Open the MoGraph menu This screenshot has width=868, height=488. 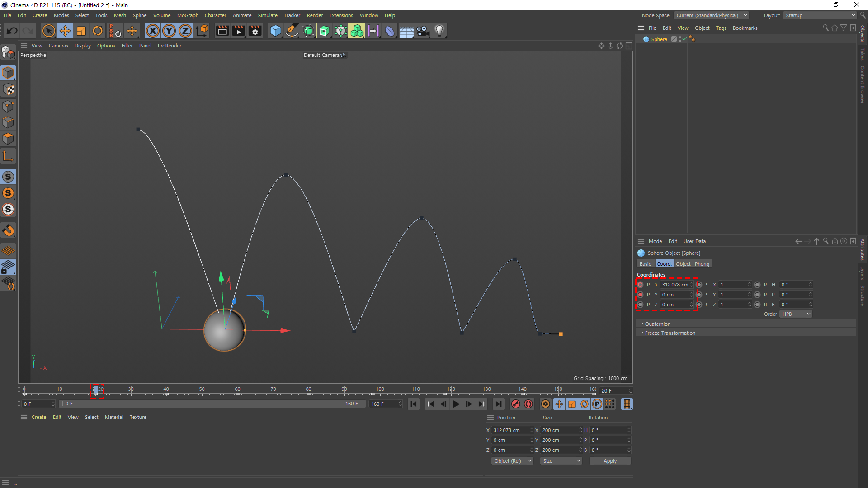188,15
